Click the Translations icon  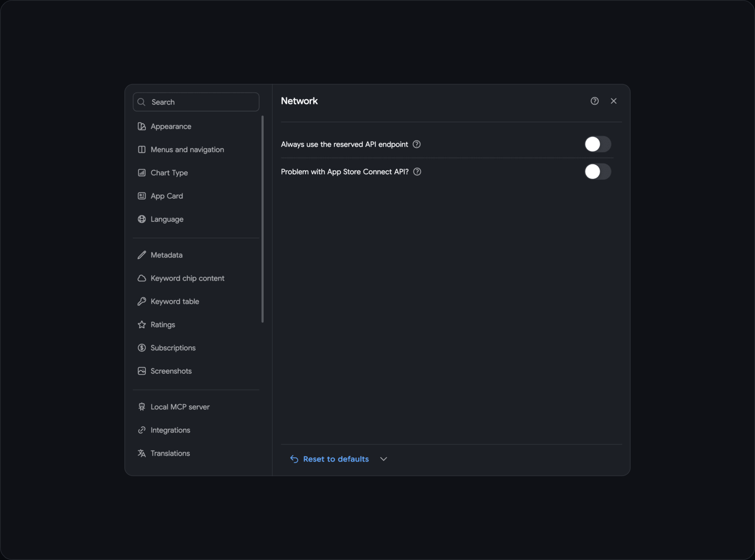tap(142, 453)
